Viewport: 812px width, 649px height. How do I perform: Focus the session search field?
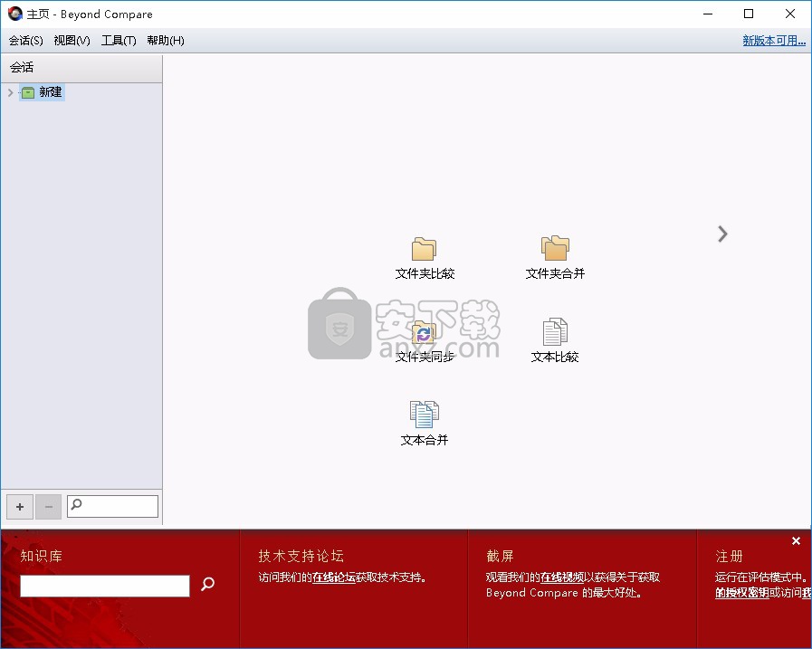pyautogui.click(x=112, y=506)
